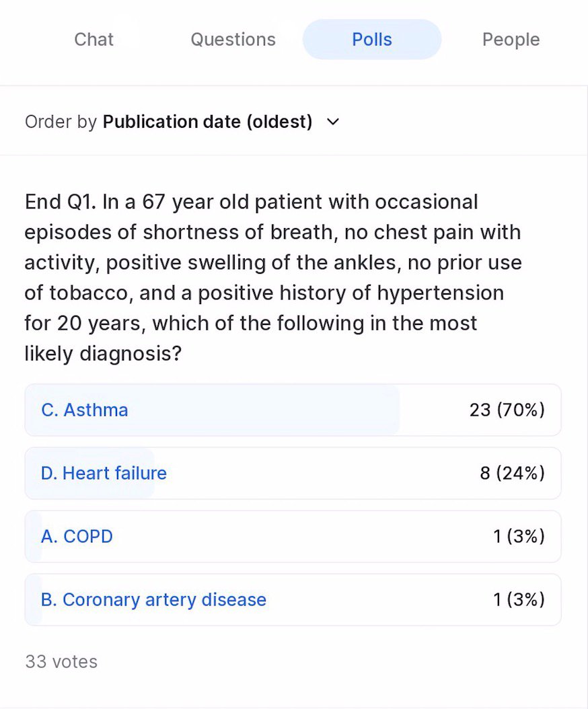The image size is (588, 709).
Task: Click the 8 (24%) Heart failure count
Action: coord(512,474)
